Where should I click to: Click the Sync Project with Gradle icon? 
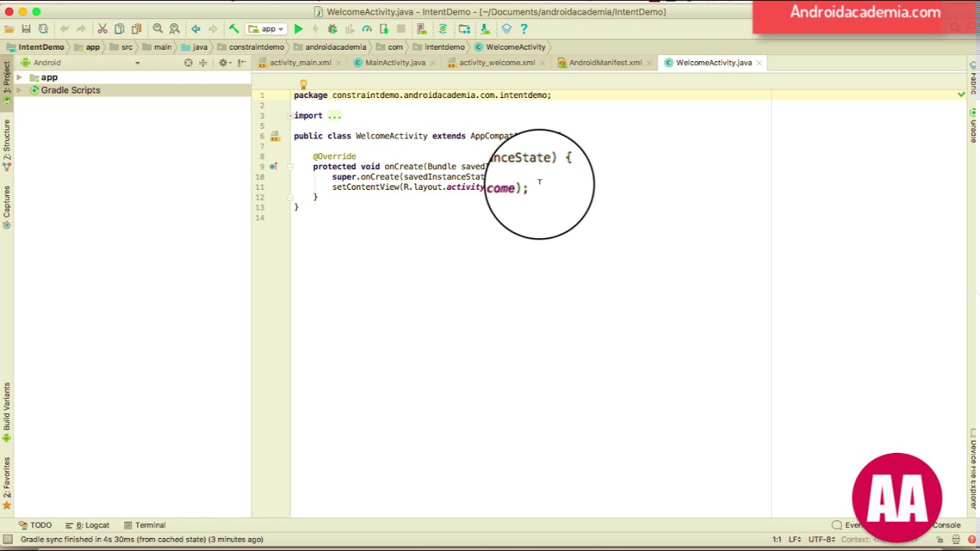tap(443, 29)
